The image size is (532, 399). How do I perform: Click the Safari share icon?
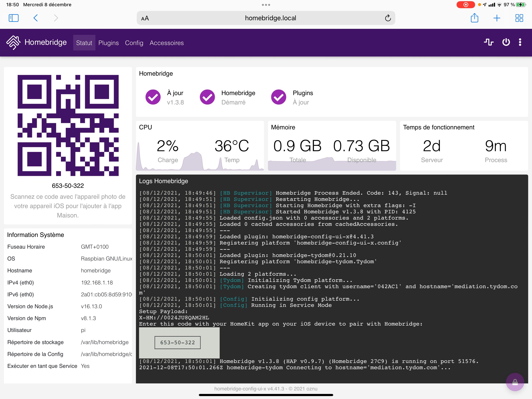click(475, 18)
